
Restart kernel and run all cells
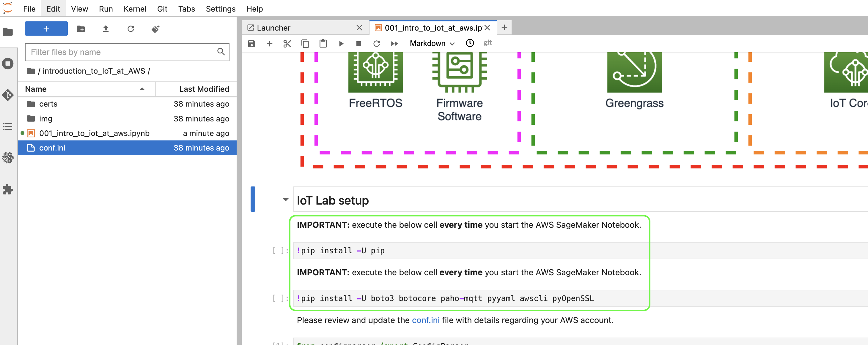pos(394,43)
